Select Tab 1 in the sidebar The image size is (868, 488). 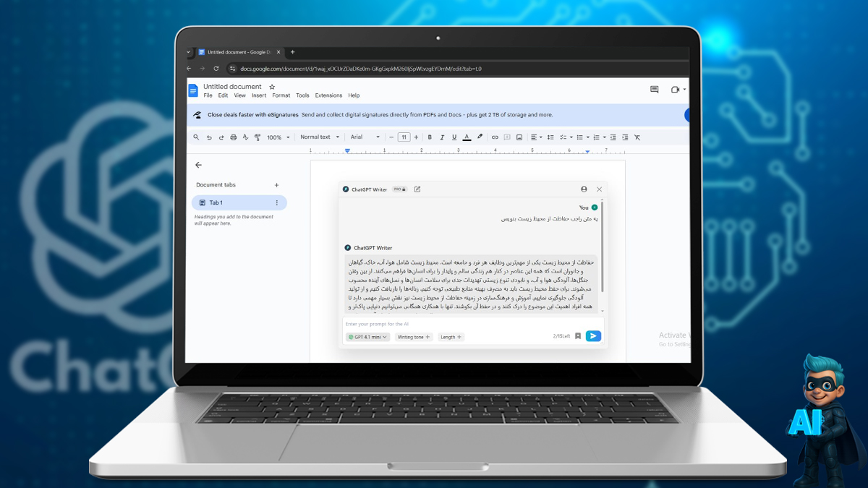point(239,203)
